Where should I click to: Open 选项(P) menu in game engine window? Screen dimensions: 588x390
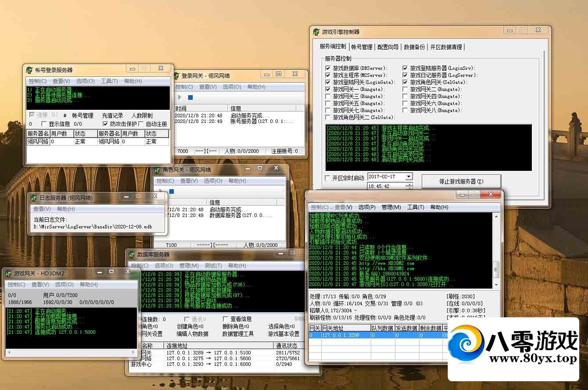(367, 207)
